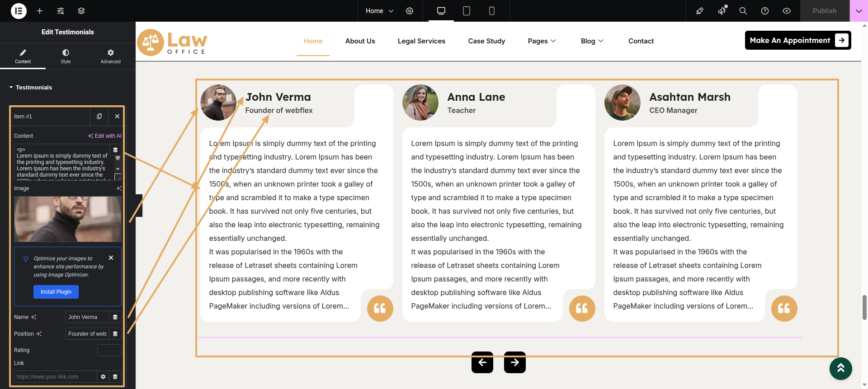This screenshot has height=389, width=868.
Task: Click the Elementor logo menu icon
Action: pos(19,11)
